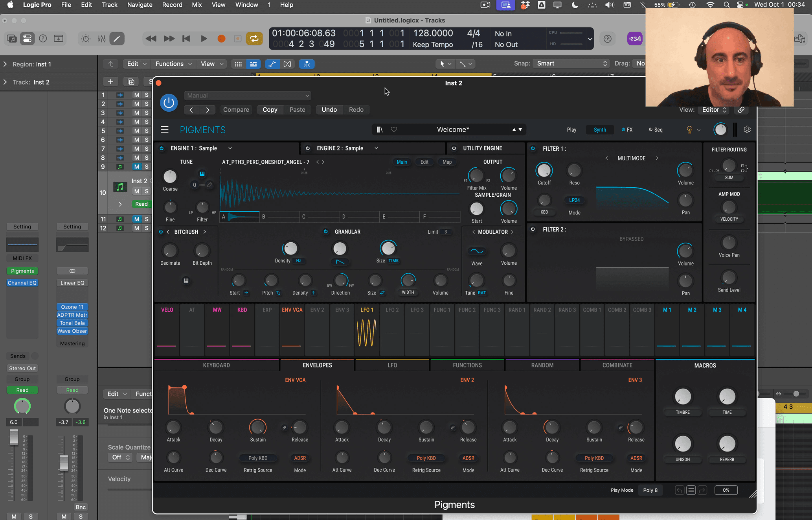Screen dimensions: 812x520
Task: Switch to Pigments Play tab
Action: [x=571, y=130]
